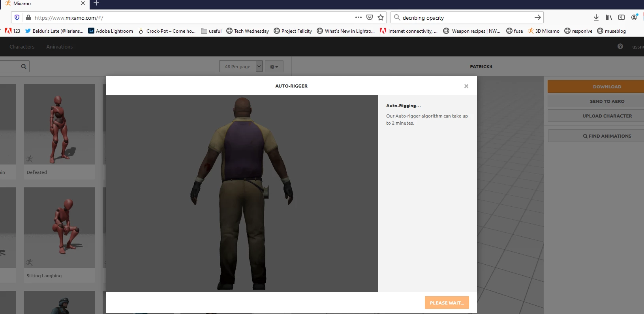Click the Firefox account icon
The image size is (644, 314).
pos(635,17)
